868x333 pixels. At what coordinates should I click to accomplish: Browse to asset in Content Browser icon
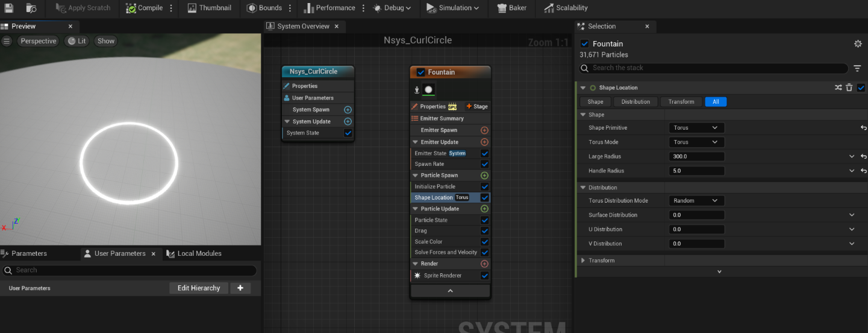coord(32,8)
